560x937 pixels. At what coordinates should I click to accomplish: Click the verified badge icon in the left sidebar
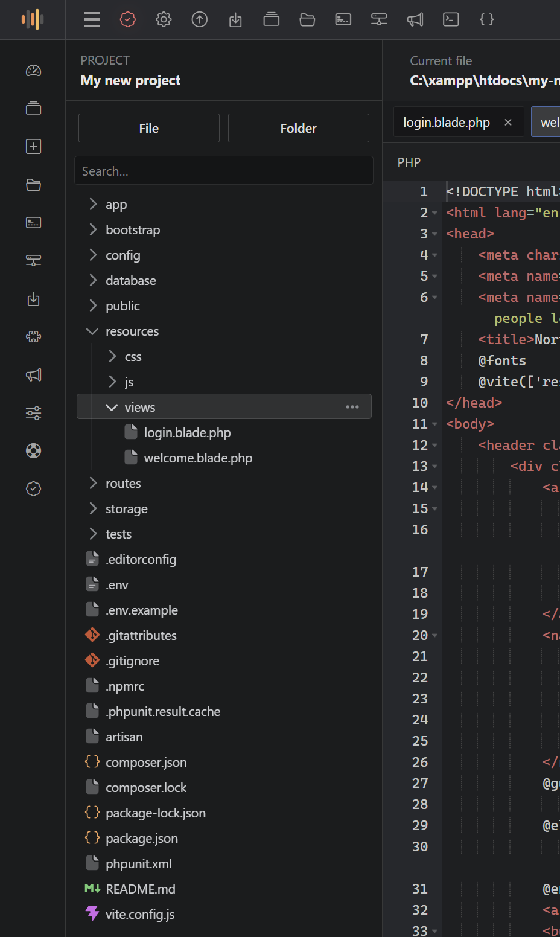34,489
